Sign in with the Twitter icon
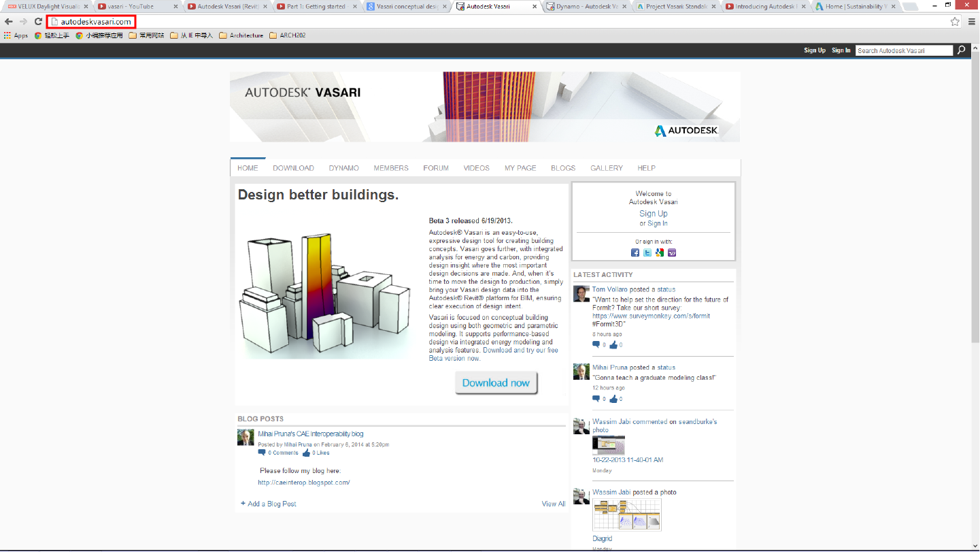Viewport: 980px width, 552px height. coord(647,253)
